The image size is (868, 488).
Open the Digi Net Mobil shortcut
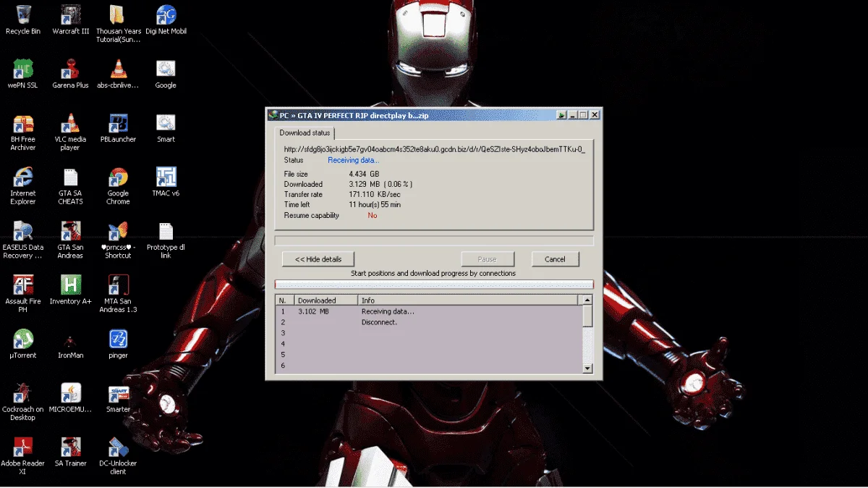(x=166, y=20)
